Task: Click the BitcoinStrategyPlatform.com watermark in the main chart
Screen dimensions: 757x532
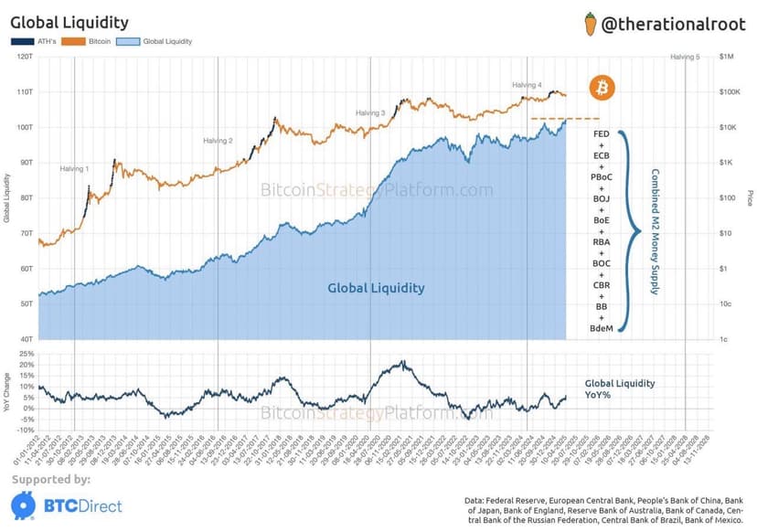Action: 377,190
